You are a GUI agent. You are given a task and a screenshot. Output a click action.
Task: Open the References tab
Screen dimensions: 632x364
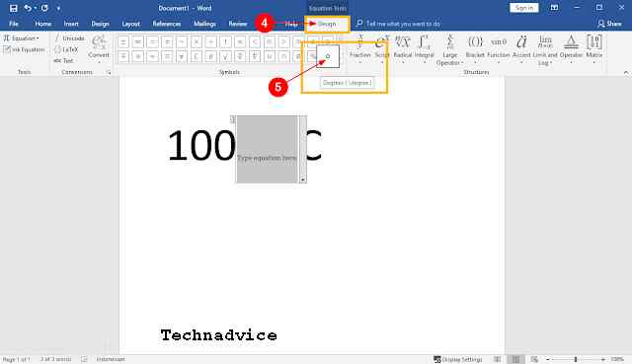[167, 24]
